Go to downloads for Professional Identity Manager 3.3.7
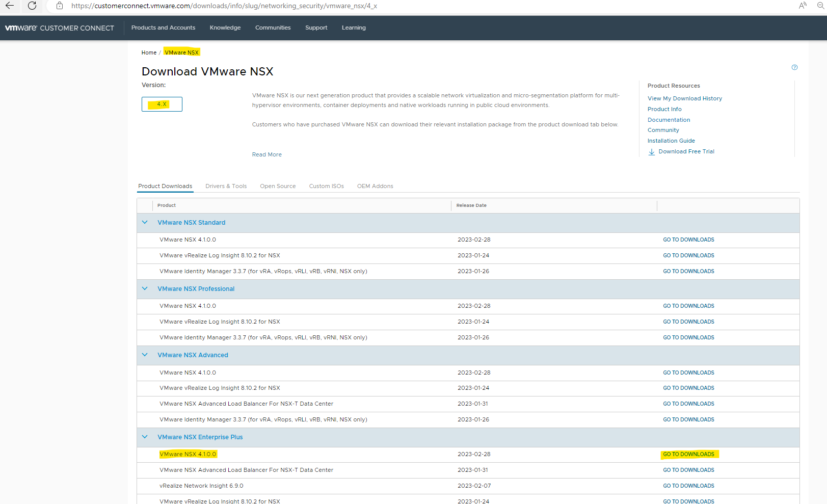The image size is (827, 504). [688, 338]
